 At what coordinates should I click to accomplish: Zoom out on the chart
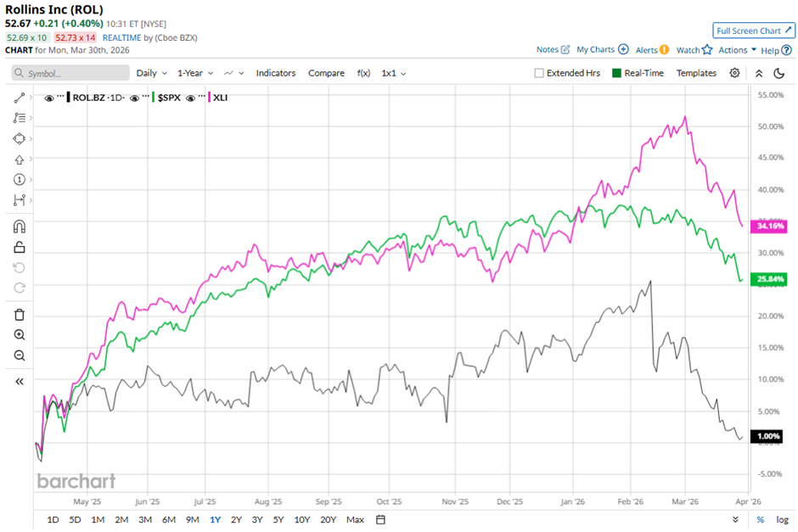click(20, 355)
